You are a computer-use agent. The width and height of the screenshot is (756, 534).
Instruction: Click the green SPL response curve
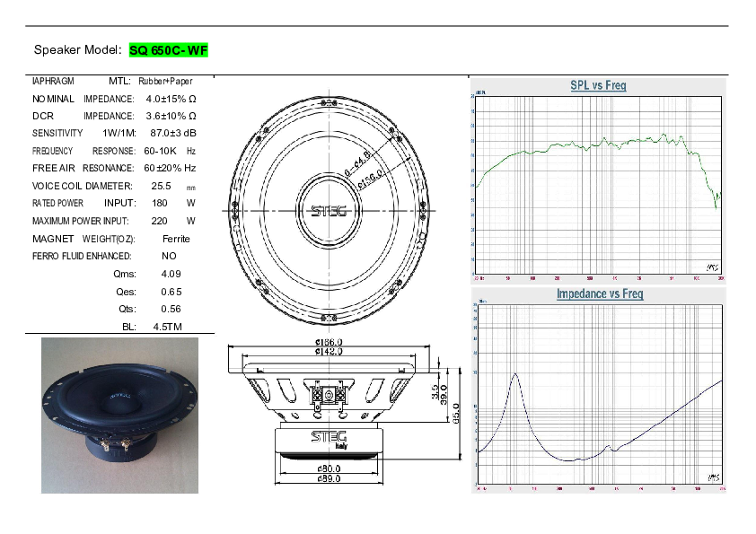pyautogui.click(x=598, y=144)
